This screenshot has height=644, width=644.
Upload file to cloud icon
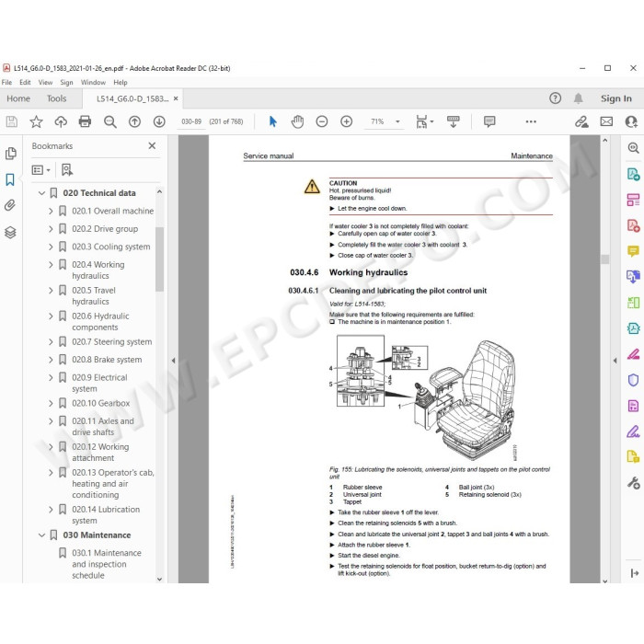61,121
